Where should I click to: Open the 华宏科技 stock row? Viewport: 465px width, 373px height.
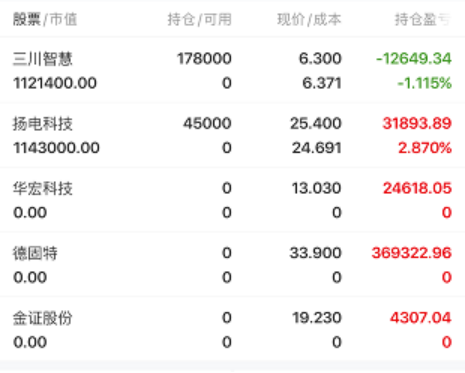tap(232, 200)
